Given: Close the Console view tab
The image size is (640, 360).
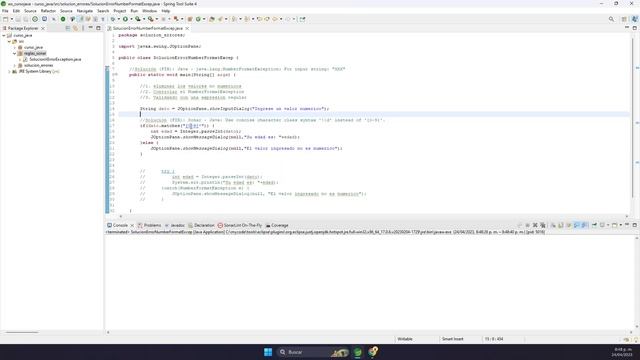Looking at the screenshot, I should coord(132,225).
